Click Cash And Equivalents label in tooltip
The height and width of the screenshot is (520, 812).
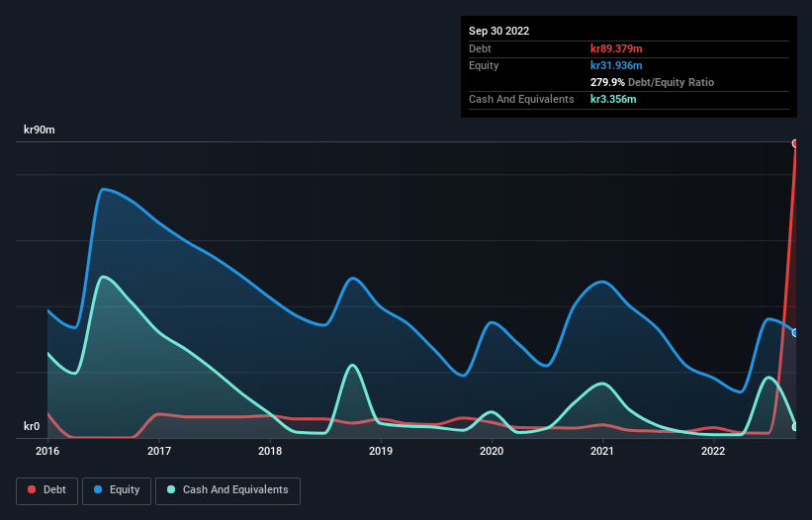pos(521,99)
